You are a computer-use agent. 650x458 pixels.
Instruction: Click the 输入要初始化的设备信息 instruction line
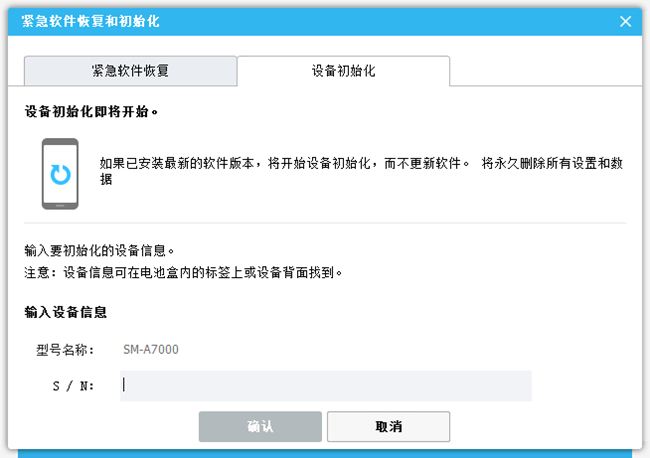pos(105,250)
